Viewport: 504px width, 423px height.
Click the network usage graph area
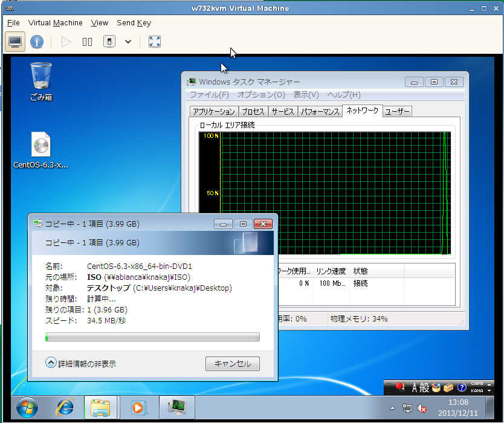click(x=325, y=193)
